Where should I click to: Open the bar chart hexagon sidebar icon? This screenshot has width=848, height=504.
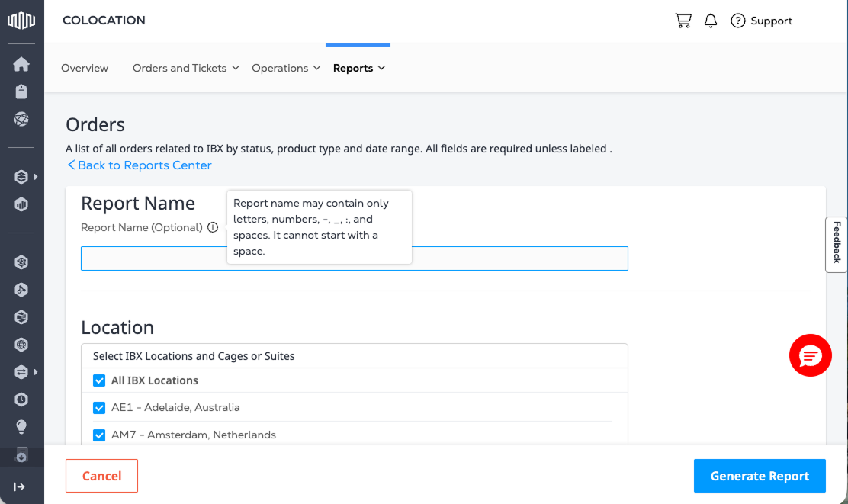(x=21, y=204)
